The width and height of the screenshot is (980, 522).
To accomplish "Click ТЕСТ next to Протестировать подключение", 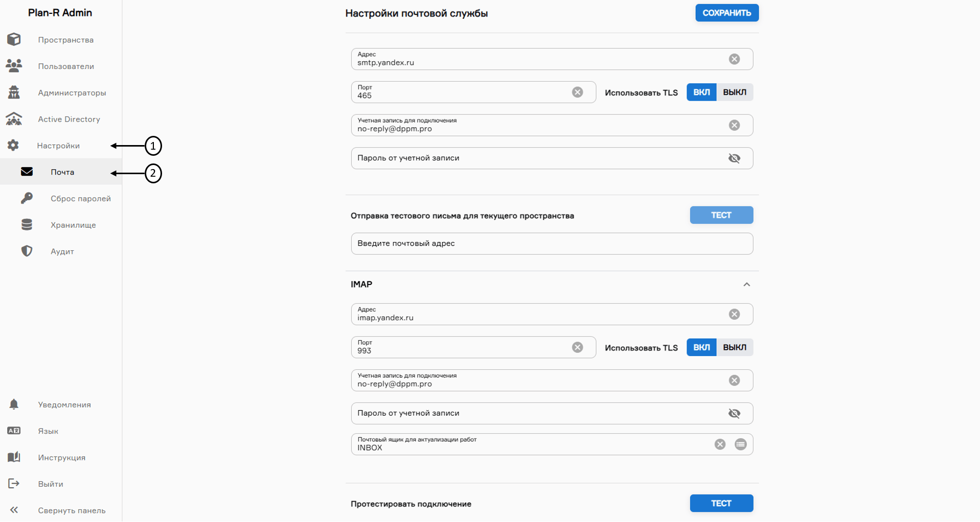I will [x=721, y=503].
